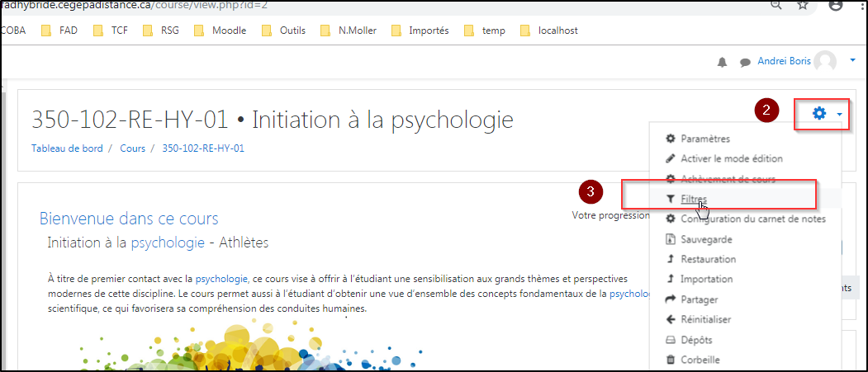The height and width of the screenshot is (372, 868).
Task: Select Sauvegarde menu entry
Action: tap(706, 239)
